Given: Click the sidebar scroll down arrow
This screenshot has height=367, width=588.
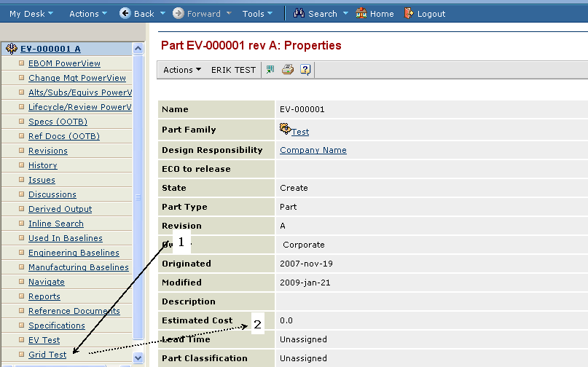Looking at the screenshot, I should (x=138, y=358).
